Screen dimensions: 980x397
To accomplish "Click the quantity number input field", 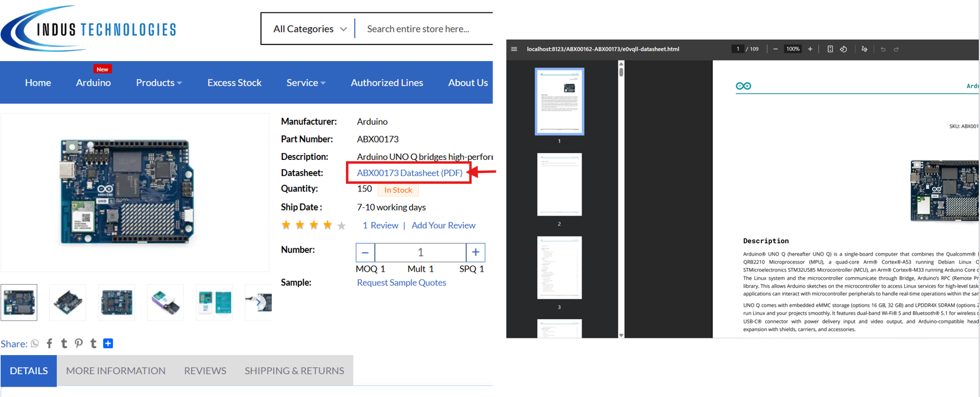I will 421,253.
